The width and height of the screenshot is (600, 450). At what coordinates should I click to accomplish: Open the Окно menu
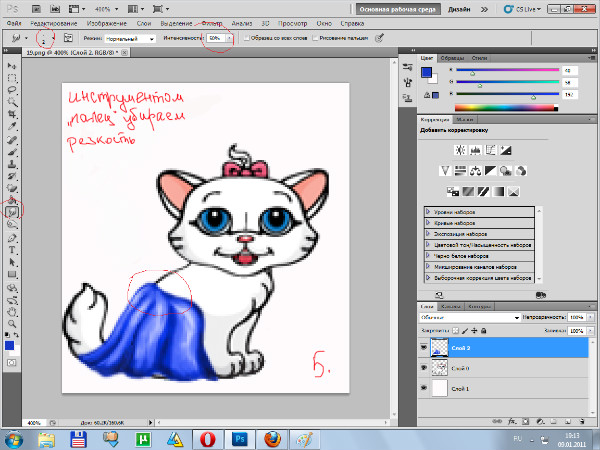coord(324,23)
